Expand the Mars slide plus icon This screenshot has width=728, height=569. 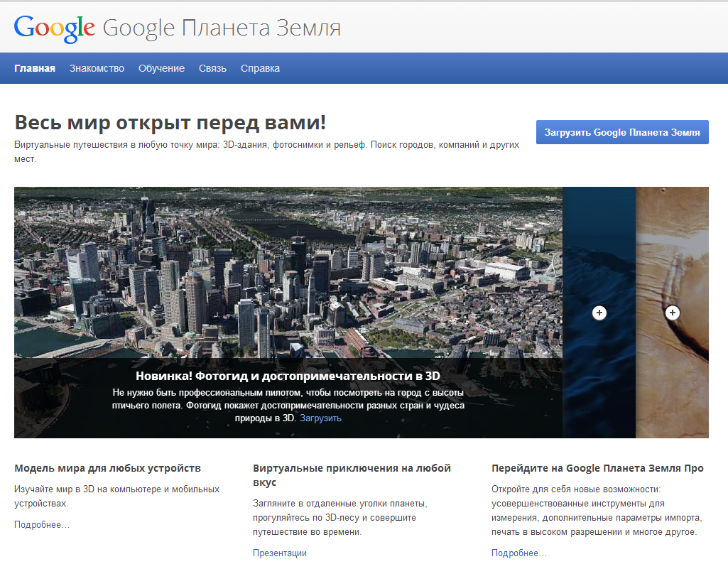click(673, 313)
